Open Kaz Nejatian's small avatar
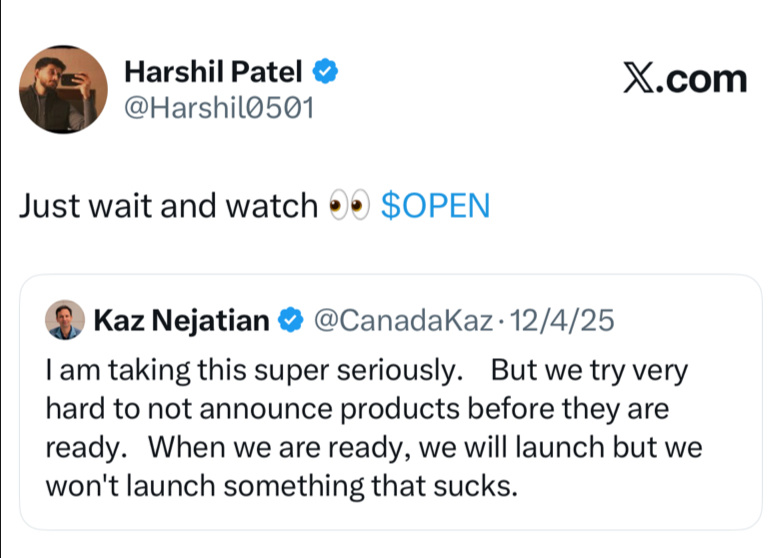Screen dimensions: 780x558 pyautogui.click(x=65, y=319)
